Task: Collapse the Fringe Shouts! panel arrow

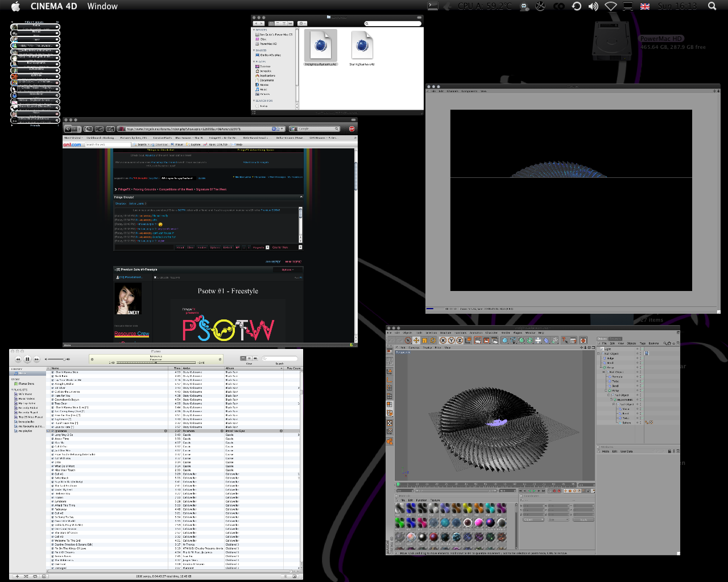Action: tap(301, 197)
